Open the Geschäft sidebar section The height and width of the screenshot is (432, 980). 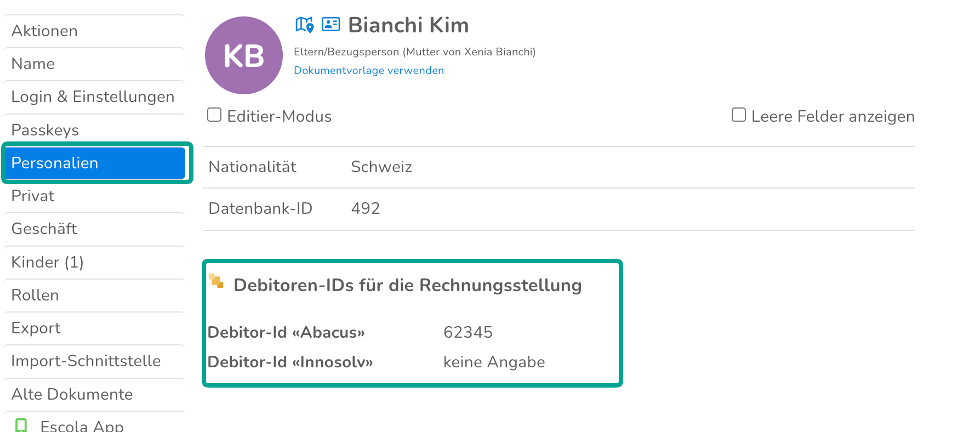tap(94, 229)
